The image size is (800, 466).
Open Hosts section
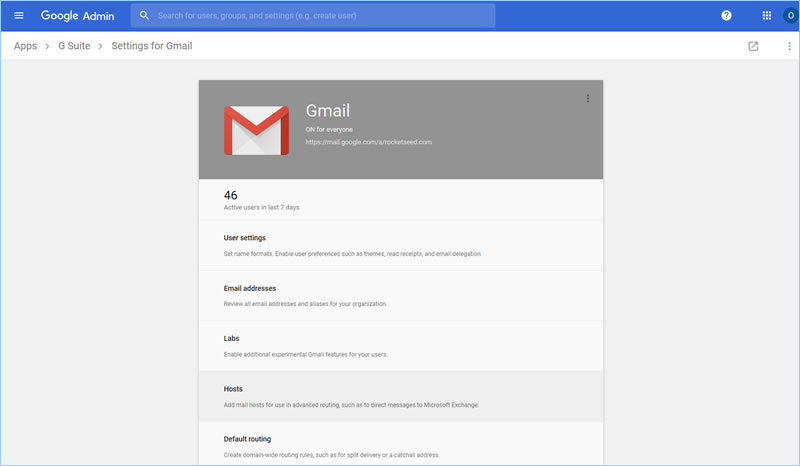tap(401, 397)
